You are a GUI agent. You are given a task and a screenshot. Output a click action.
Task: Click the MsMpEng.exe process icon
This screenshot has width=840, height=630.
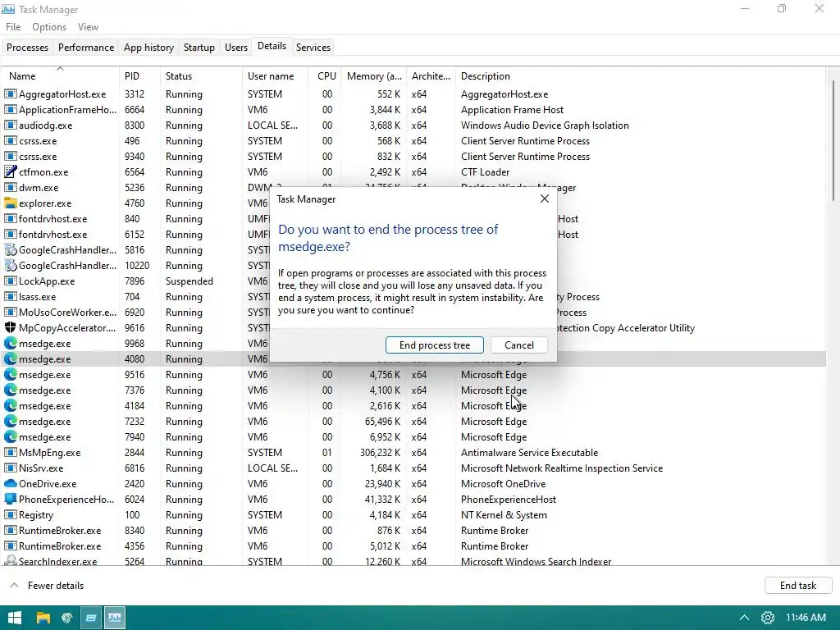[10, 452]
